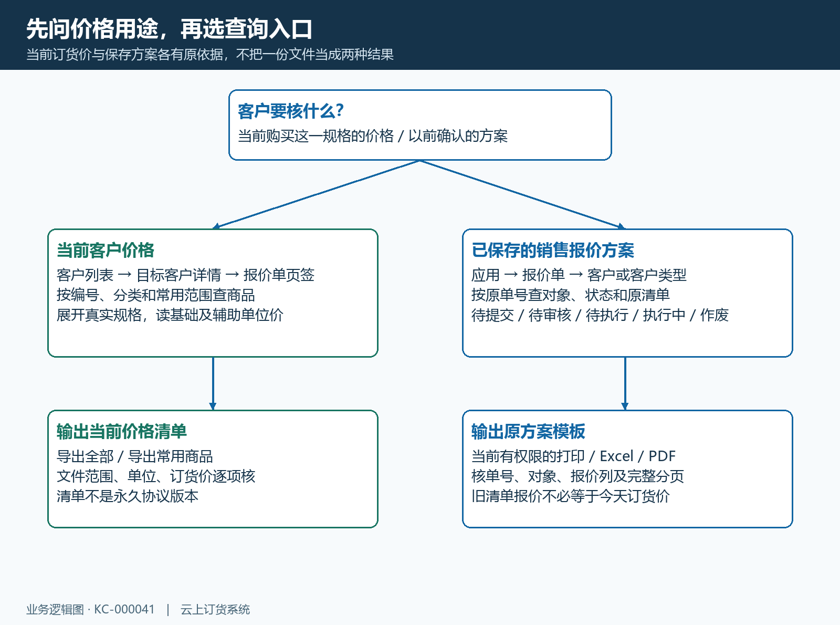Click the line 客户列表 → 目标客户详情 → 报价单页签
Image resolution: width=840 pixels, height=625 pixels.
pos(185,275)
